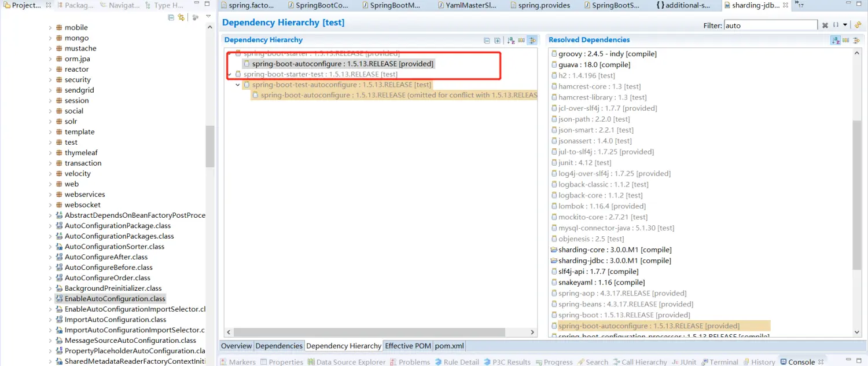This screenshot has width=868, height=366.
Task: Open the Type Hierarchy view tab
Action: click(164, 5)
